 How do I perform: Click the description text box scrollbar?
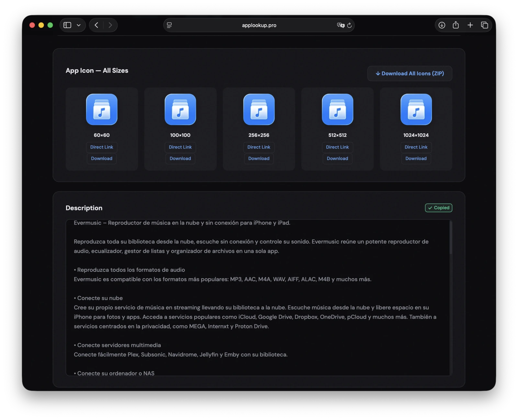click(451, 238)
